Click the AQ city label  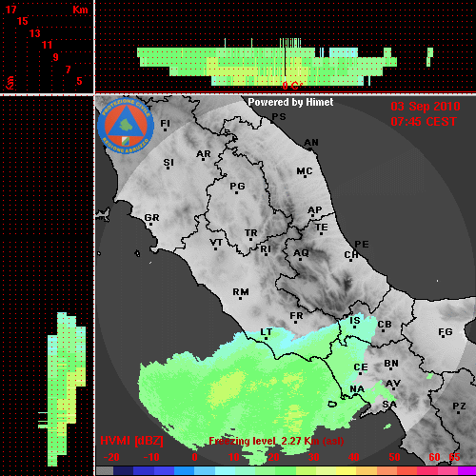301,253
